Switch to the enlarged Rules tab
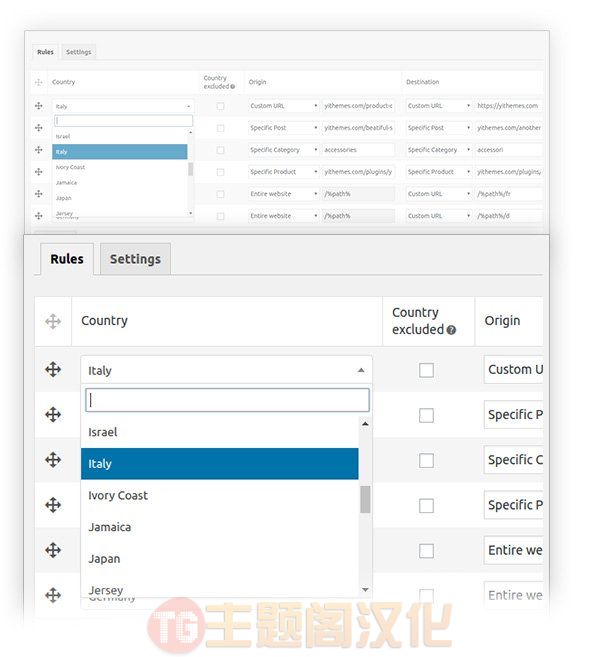600x657 pixels. (67, 259)
